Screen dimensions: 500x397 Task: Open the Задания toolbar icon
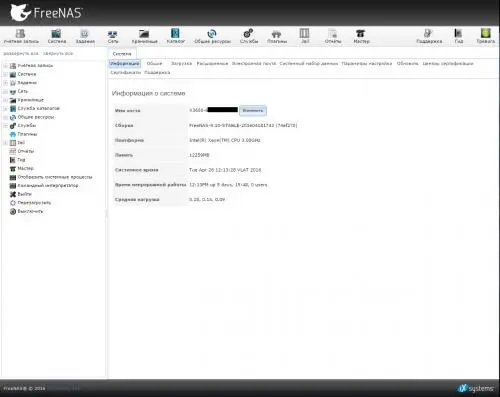click(x=85, y=36)
